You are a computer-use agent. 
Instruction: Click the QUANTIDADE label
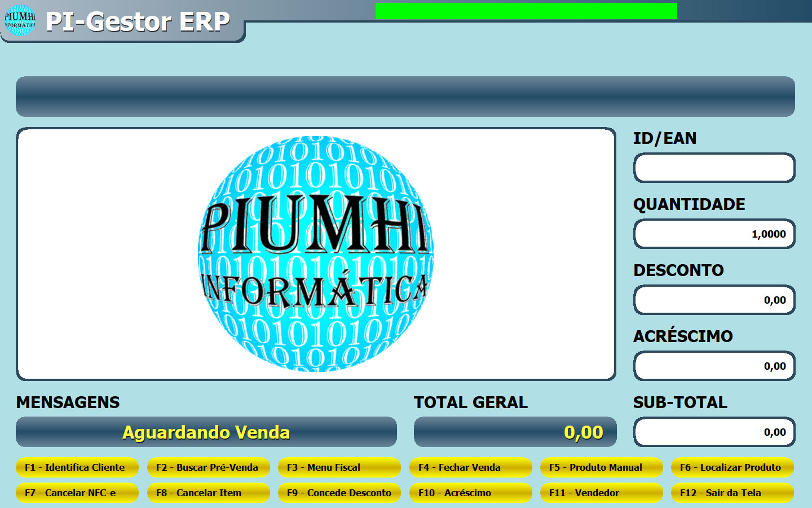[x=689, y=204]
